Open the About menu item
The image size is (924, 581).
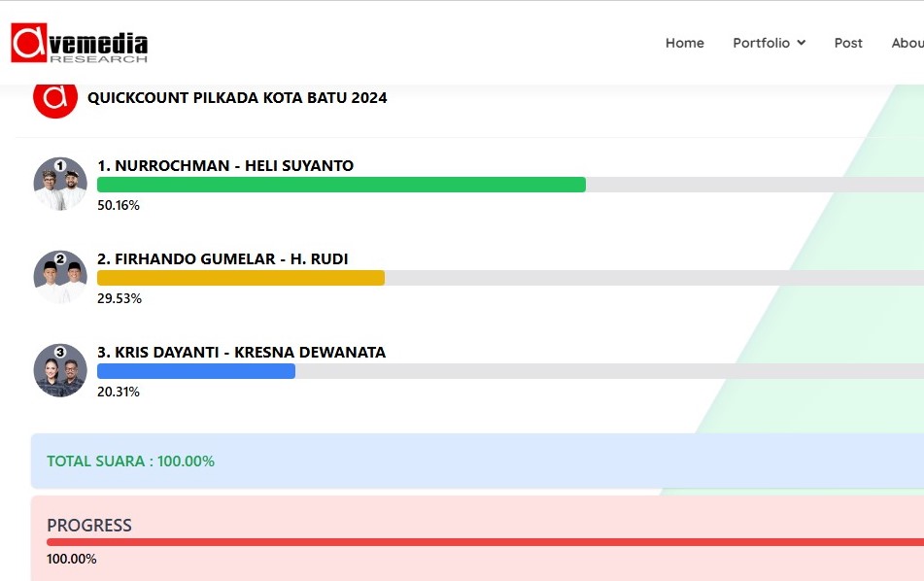pos(907,43)
